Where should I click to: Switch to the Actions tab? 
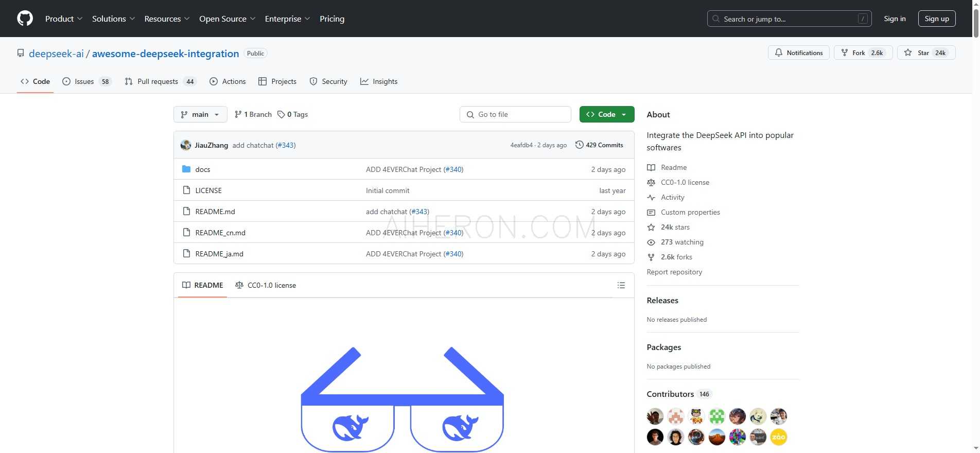coord(227,81)
